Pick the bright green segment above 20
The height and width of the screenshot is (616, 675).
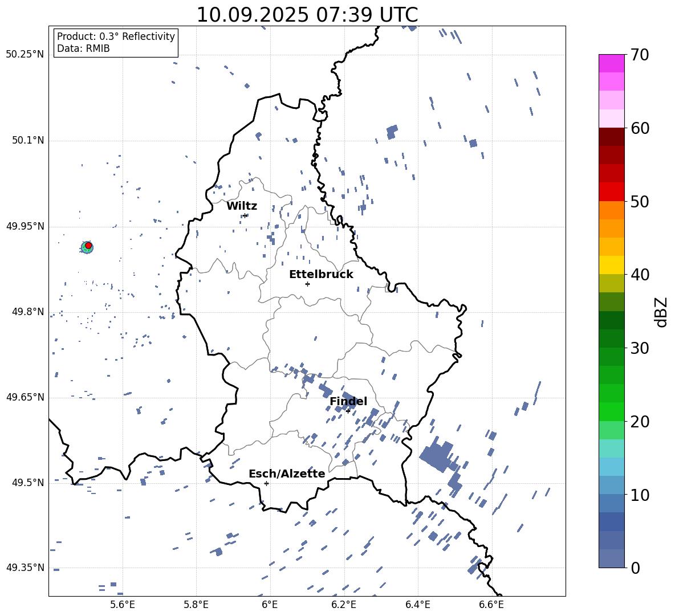click(611, 411)
